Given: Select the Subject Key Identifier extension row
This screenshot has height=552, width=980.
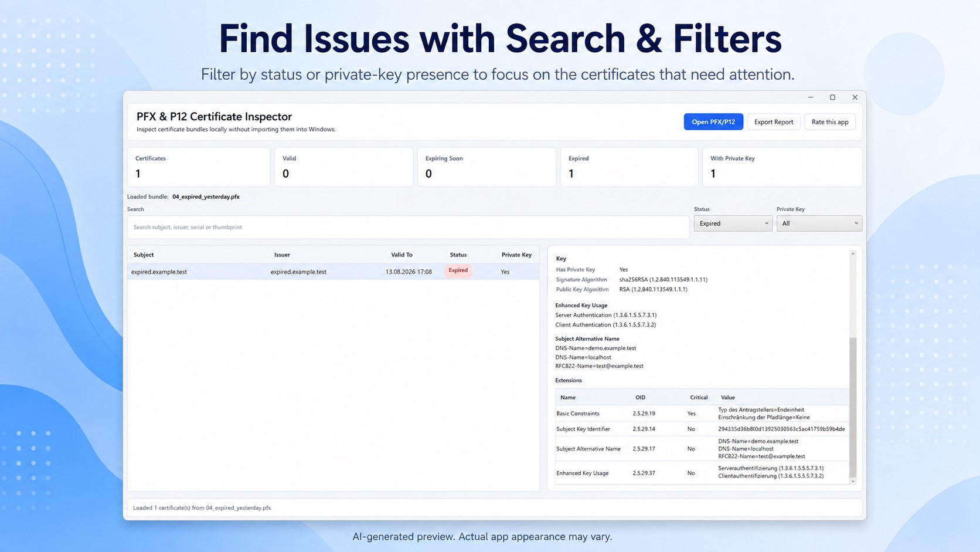Looking at the screenshot, I should [x=702, y=429].
